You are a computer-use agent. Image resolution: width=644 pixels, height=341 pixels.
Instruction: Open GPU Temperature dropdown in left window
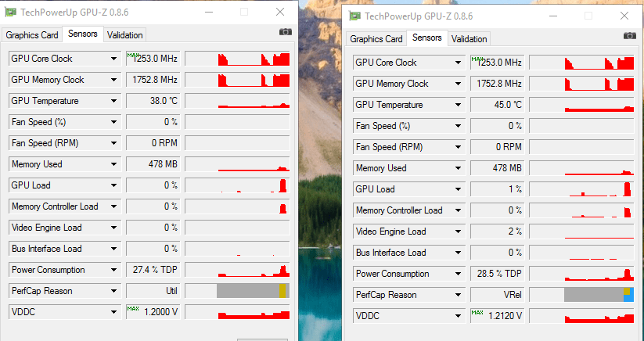pos(113,101)
